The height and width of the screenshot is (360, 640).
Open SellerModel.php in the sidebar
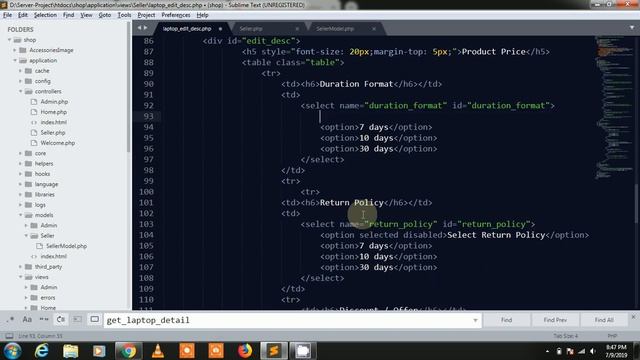point(66,246)
